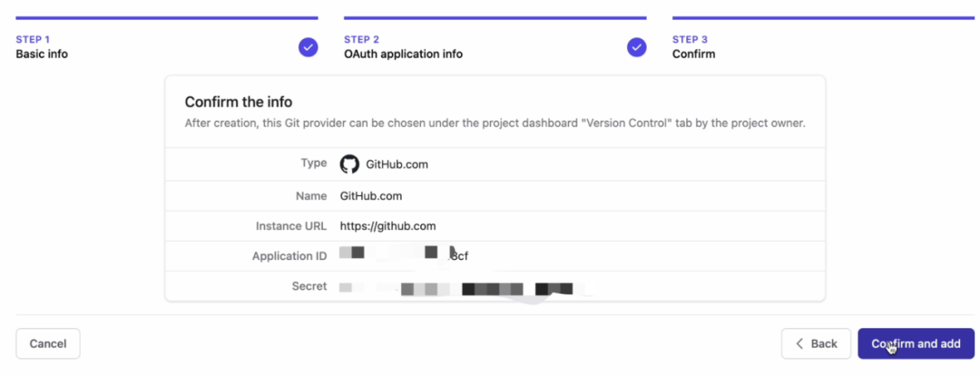Viewport: 980px width, 377px height.
Task: Select the Step 3 Confirm step
Action: 693,54
